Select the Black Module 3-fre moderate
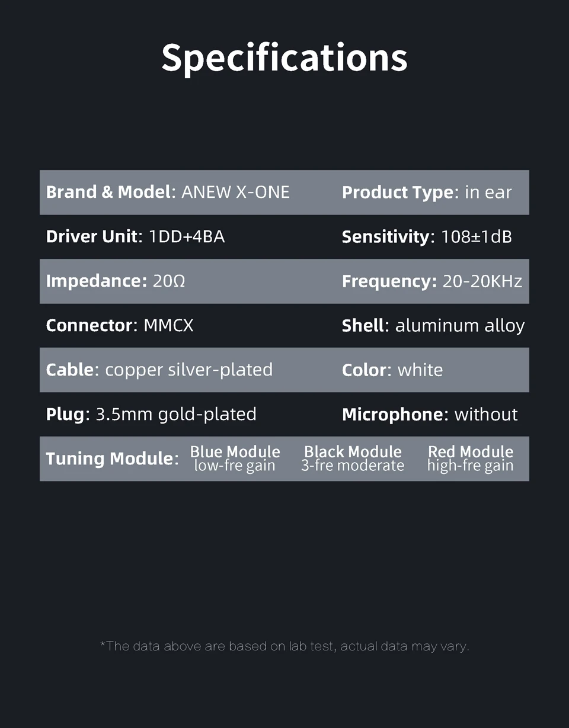Viewport: 569px width, 728px height. pyautogui.click(x=353, y=458)
